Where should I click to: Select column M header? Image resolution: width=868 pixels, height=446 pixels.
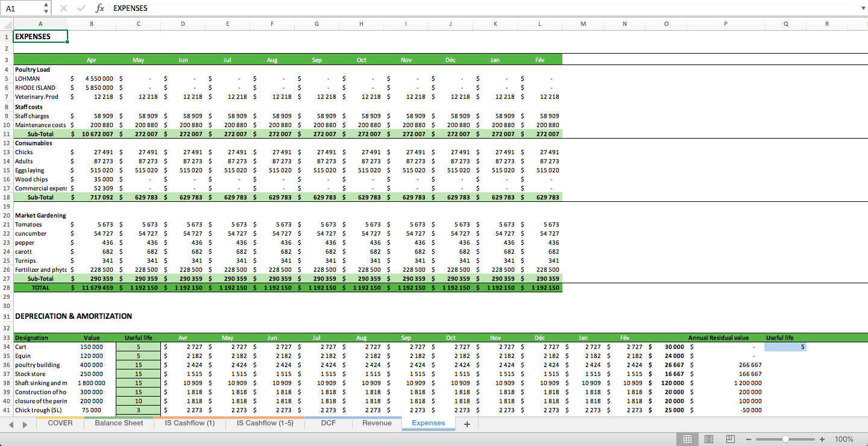pos(583,24)
